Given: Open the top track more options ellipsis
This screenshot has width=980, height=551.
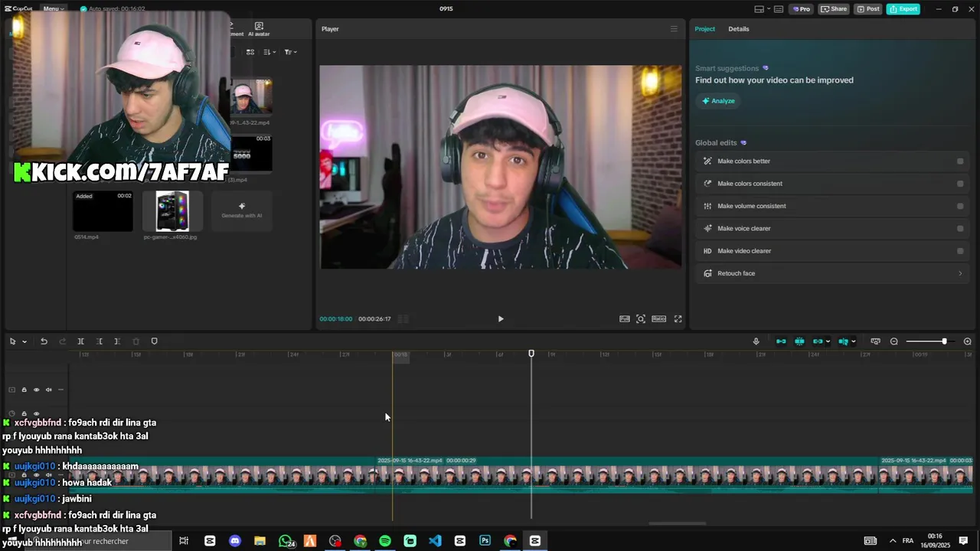Looking at the screenshot, I should pyautogui.click(x=60, y=390).
